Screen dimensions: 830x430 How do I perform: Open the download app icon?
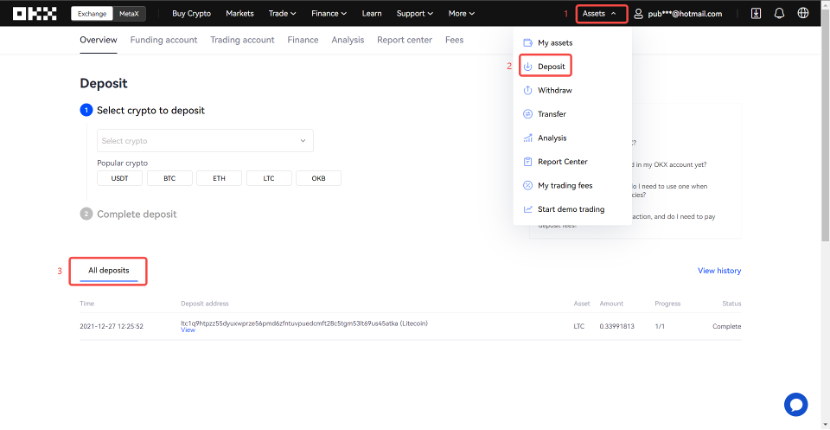[756, 14]
